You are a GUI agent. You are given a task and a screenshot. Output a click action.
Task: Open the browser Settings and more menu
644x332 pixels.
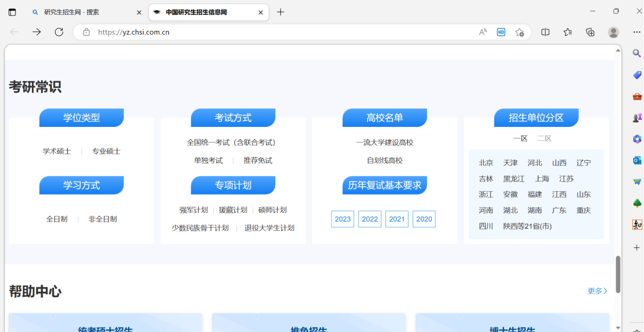coord(637,32)
